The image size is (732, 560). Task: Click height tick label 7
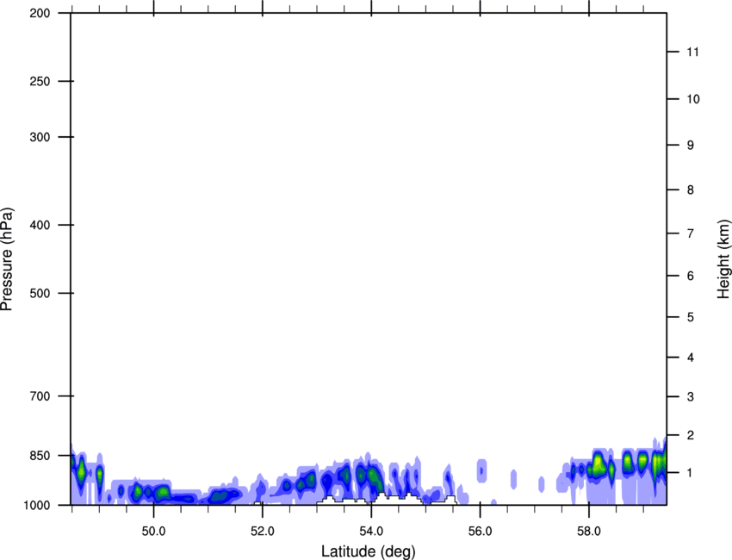click(x=691, y=233)
